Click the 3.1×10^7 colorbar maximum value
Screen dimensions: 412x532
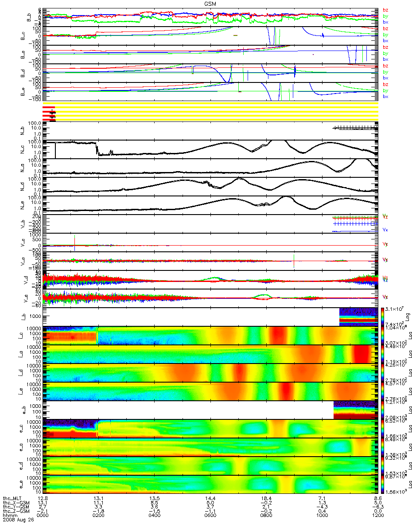coord(394,309)
